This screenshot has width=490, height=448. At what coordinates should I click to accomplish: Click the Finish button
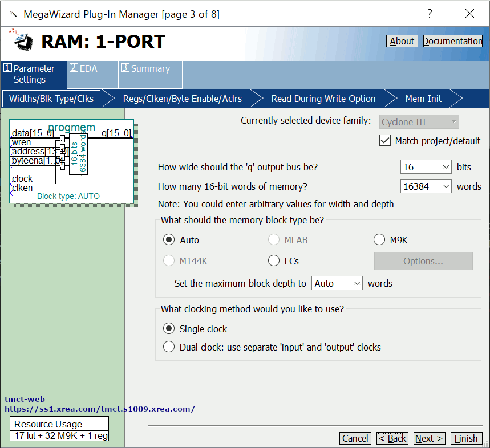pyautogui.click(x=466, y=438)
